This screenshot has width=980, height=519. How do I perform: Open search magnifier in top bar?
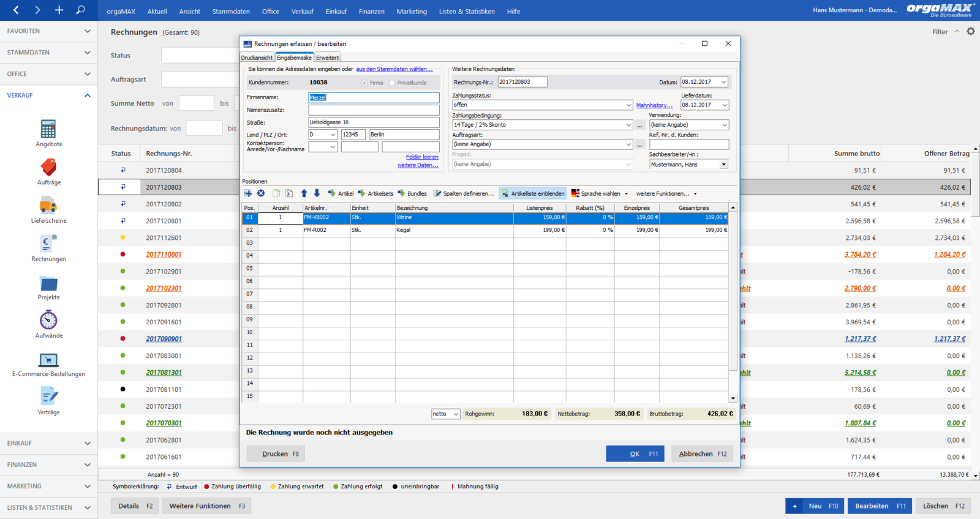80,10
